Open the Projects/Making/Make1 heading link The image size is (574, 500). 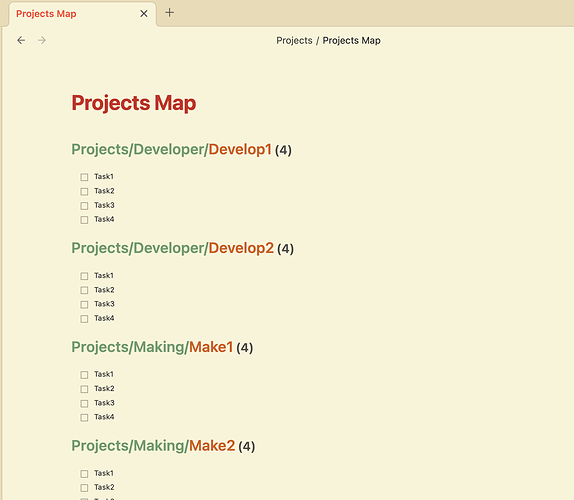pos(152,347)
